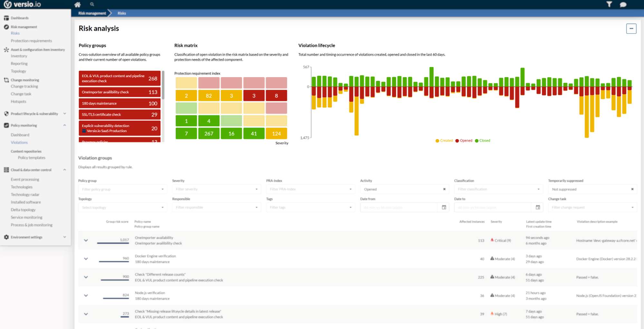The width and height of the screenshot is (644, 329).
Task: Open the chat bubble icon
Action: 623,5
